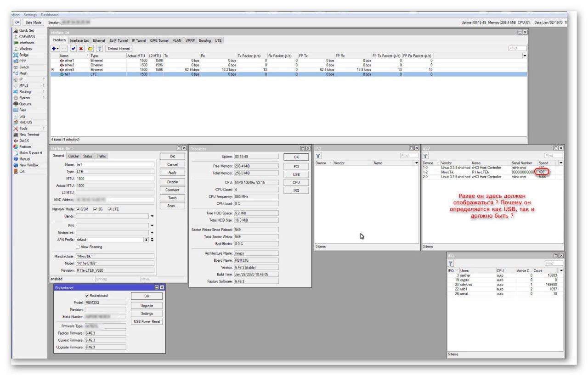Toggle Safe Mode button
The height and width of the screenshot is (376, 588).
[33, 22]
